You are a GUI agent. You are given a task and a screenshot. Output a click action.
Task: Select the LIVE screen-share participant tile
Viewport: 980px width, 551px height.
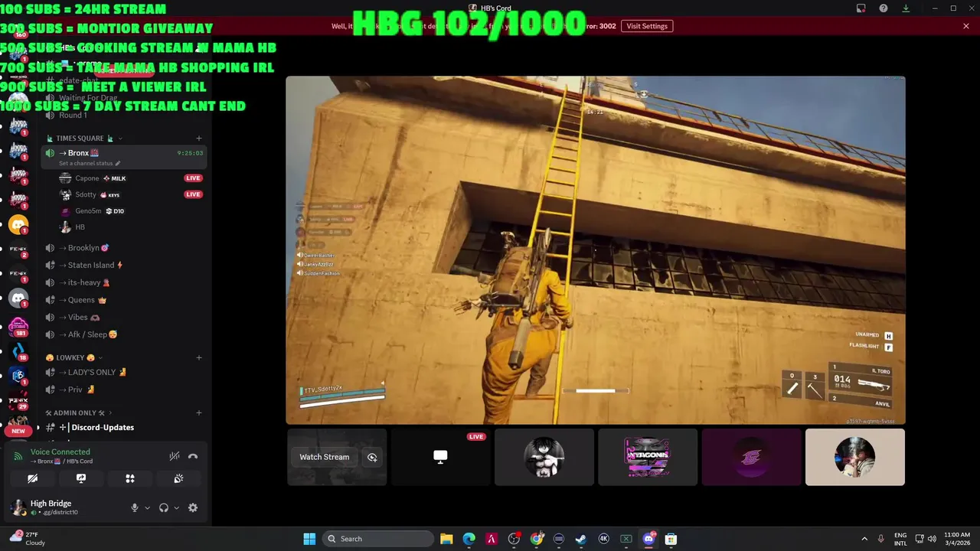[440, 457]
